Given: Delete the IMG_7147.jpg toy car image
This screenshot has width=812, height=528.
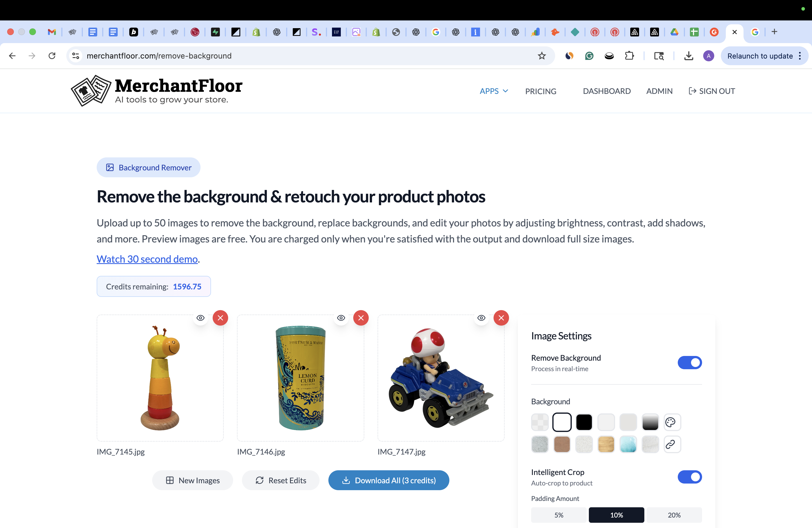Looking at the screenshot, I should click(x=501, y=318).
